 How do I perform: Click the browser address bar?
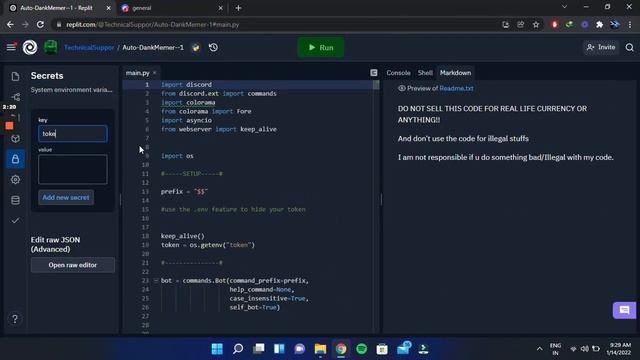[278, 24]
